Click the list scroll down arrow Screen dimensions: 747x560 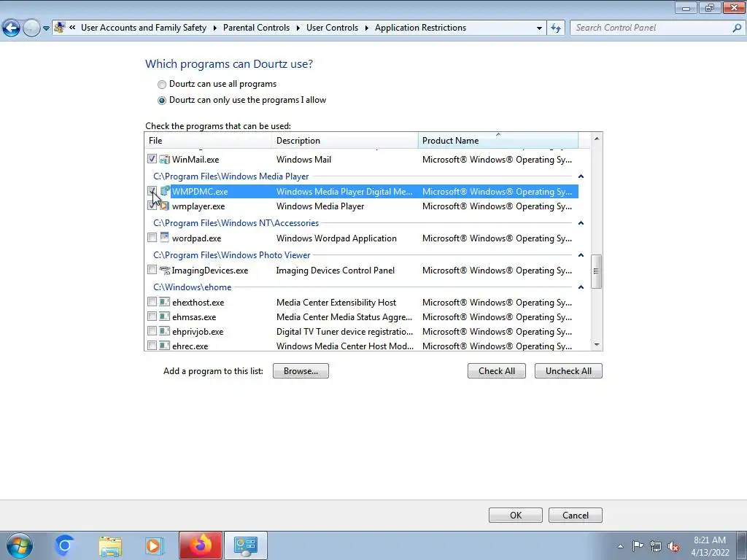coord(597,345)
